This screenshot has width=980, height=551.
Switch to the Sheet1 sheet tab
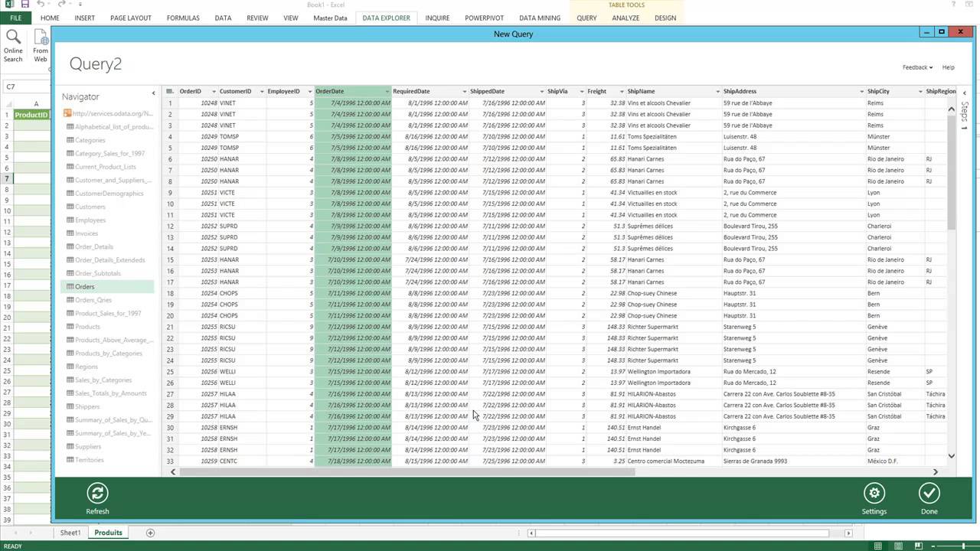pos(70,533)
